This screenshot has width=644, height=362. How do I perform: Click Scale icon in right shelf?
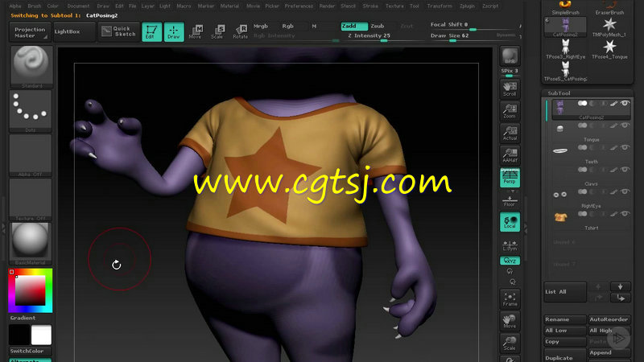(x=510, y=343)
